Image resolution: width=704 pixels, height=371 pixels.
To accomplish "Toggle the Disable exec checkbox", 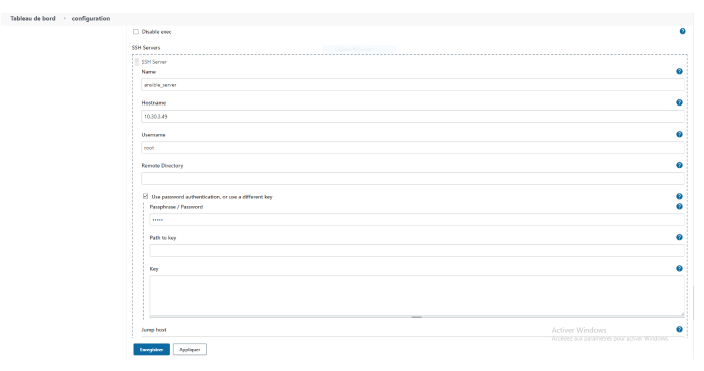I will pos(136,32).
